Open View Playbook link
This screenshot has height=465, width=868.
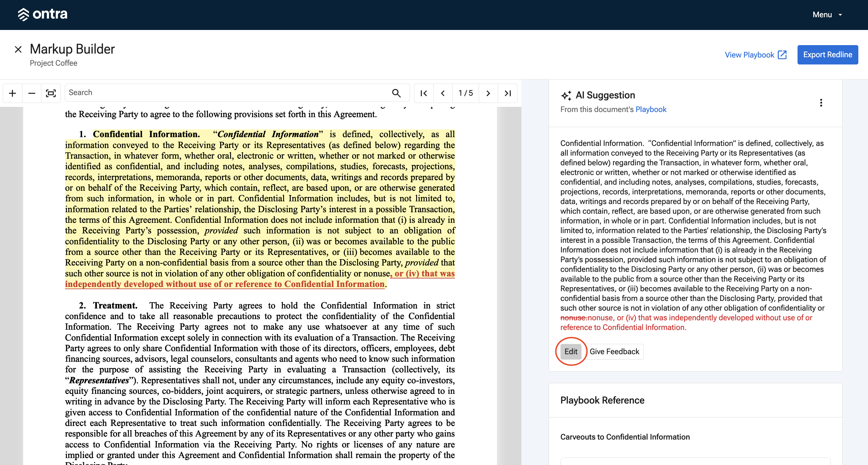point(755,55)
